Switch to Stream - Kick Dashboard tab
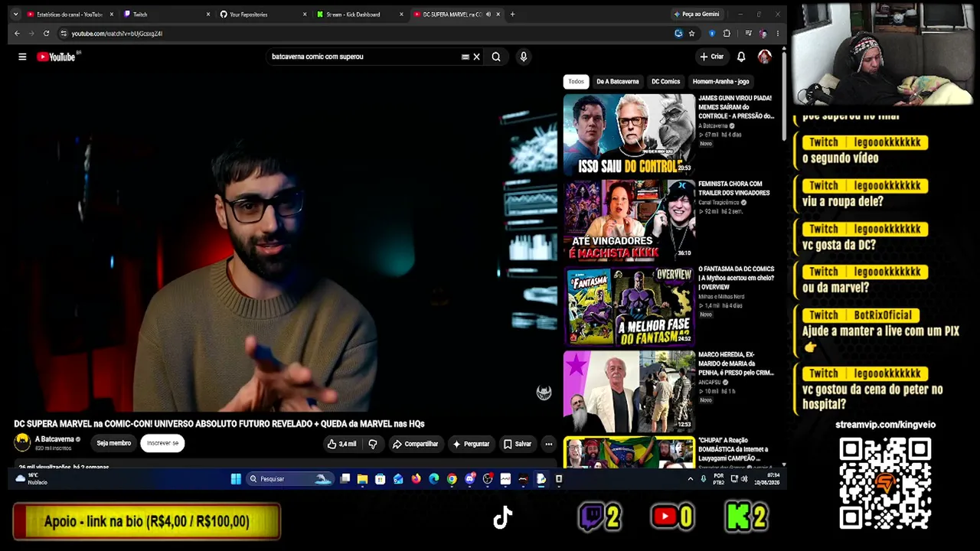This screenshot has width=980, height=551. tap(359, 14)
